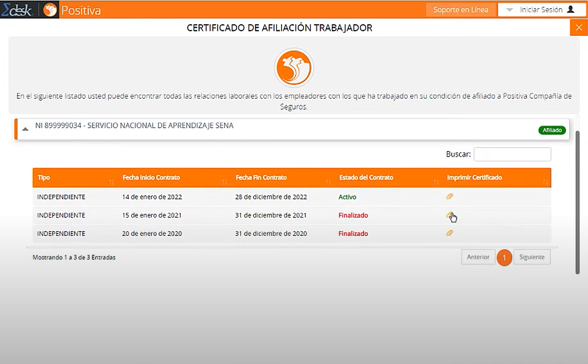Click sort arrows on Tipo column
Image resolution: width=588 pixels, height=364 pixels.
112,181
